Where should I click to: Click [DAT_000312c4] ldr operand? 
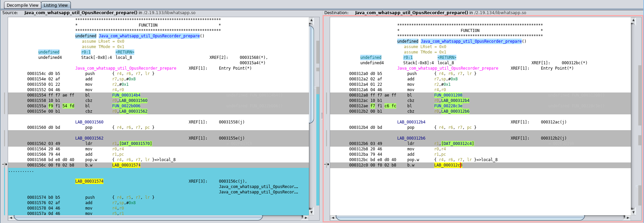point(458,144)
